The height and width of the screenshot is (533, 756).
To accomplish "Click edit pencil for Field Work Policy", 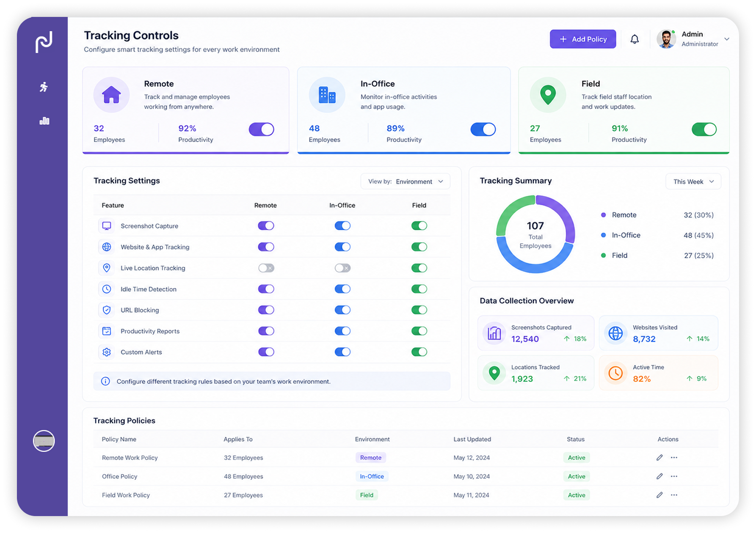I will 659,495.
